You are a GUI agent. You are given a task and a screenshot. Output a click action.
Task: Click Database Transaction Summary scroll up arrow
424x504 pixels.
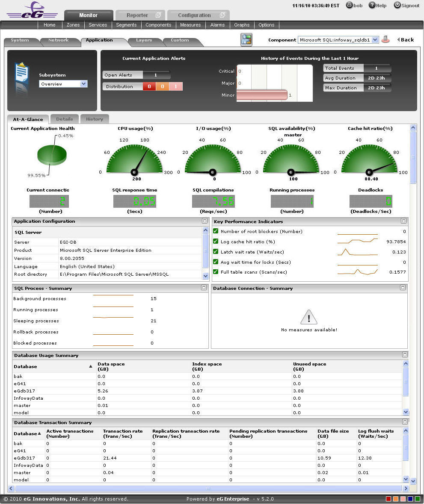406,431
